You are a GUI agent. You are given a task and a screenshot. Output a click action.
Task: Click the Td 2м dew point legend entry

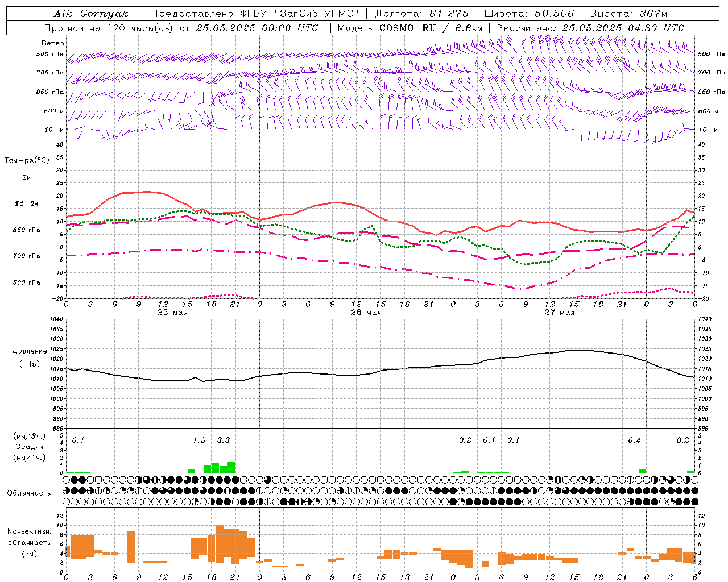pos(27,203)
